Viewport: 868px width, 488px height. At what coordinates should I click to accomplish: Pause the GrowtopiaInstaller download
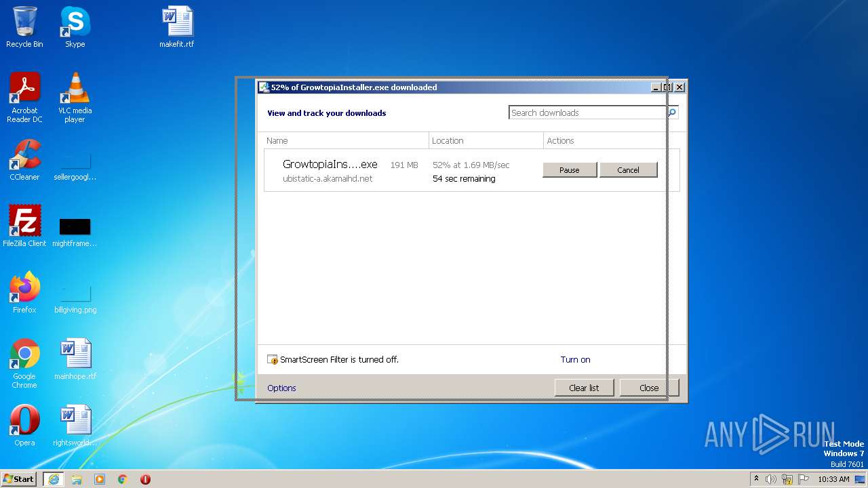coord(570,170)
